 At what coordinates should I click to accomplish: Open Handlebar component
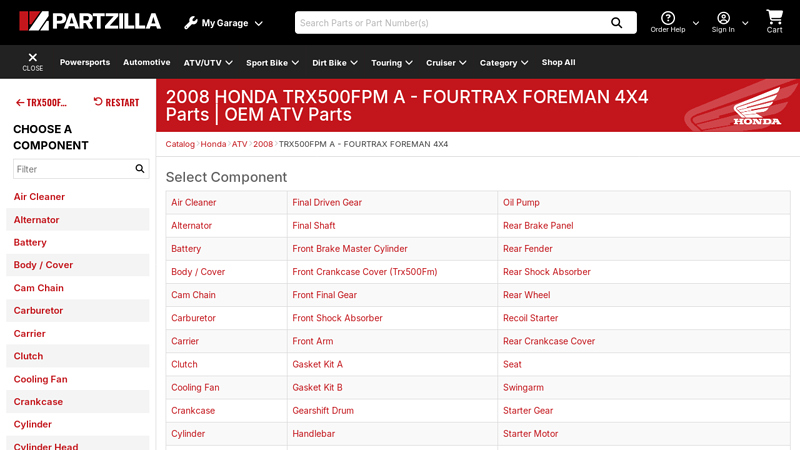314,434
